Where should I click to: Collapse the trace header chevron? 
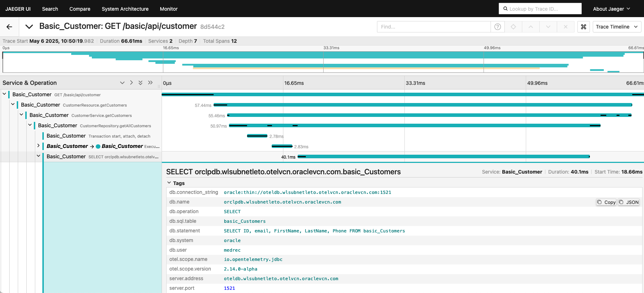coord(29,27)
